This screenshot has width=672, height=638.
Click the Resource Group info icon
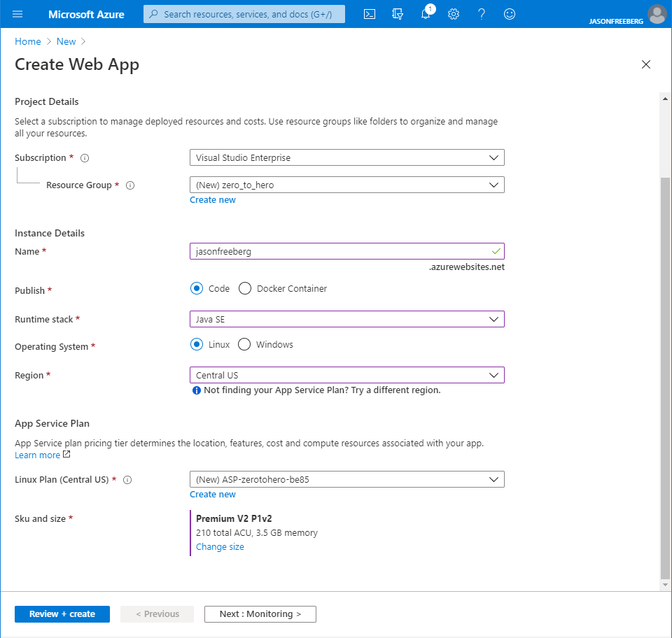coord(131,185)
